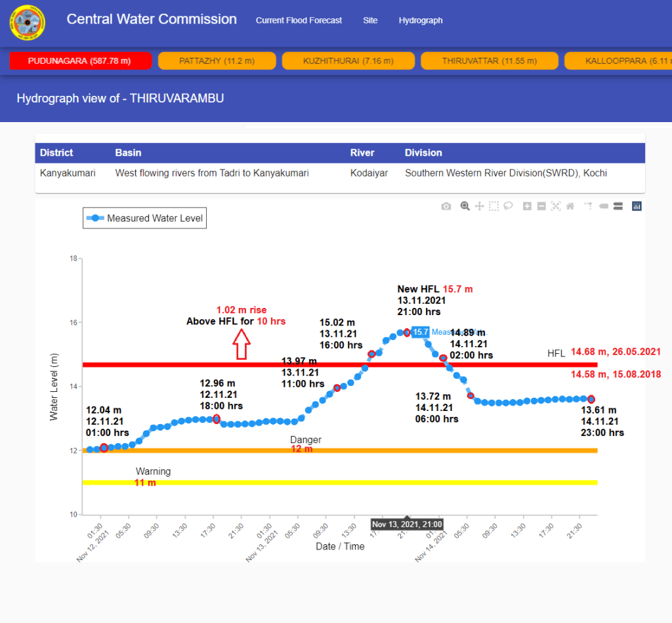Click the PUDUNAGARA (587.78 m) station button
Viewport: 672px width, 623px height.
tap(80, 61)
